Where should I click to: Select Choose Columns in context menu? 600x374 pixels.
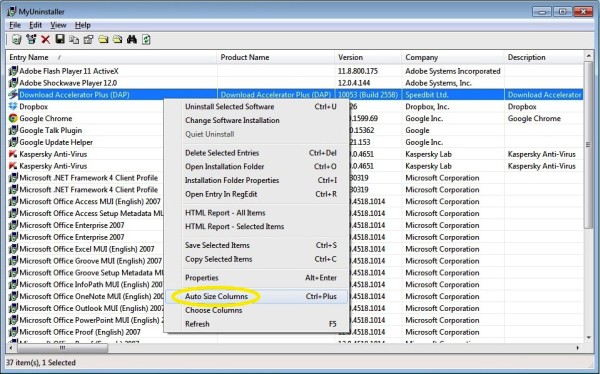(257, 310)
